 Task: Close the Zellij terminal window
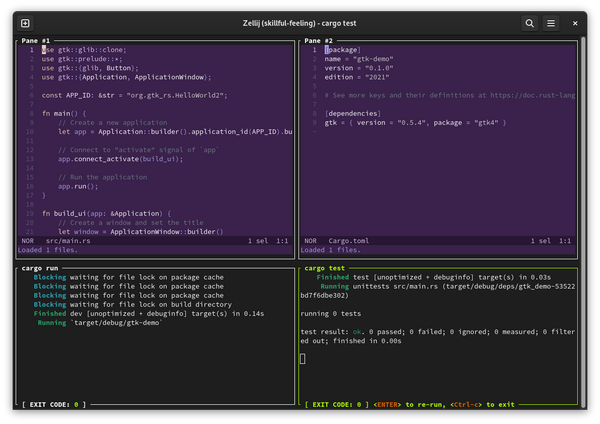tap(575, 23)
